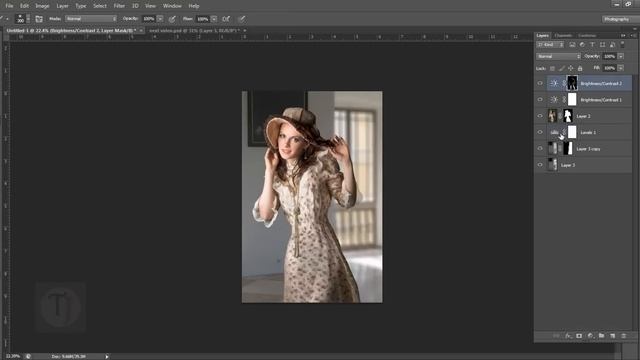Hide Layer 2 visibility eye
The width and height of the screenshot is (640, 360).
pyautogui.click(x=540, y=116)
